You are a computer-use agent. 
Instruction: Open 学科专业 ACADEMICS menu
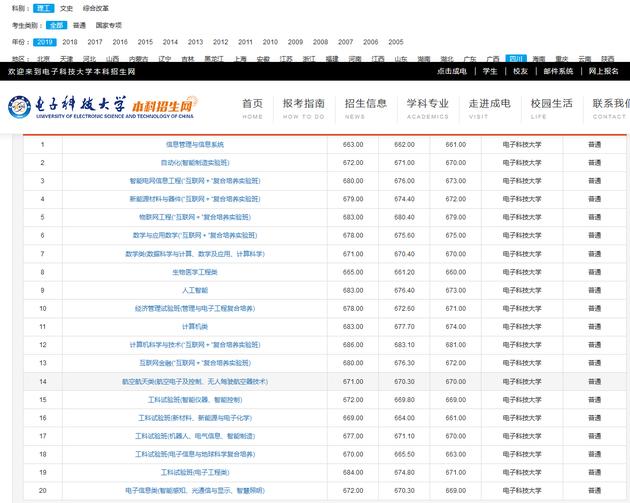click(428, 108)
